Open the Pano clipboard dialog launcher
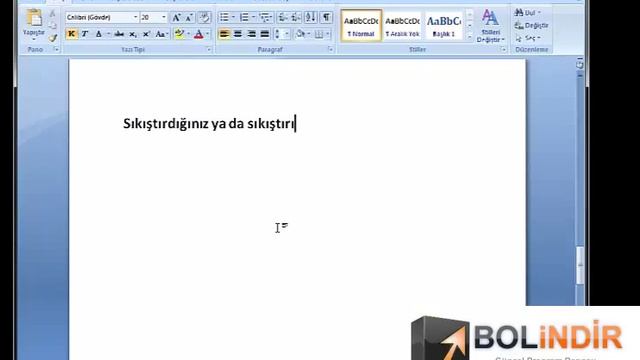The height and width of the screenshot is (360, 640). click(56, 49)
